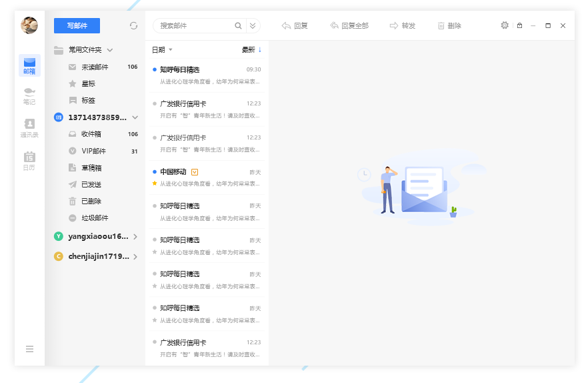
Task: Expand the yangxiaoou16 account chevron
Action: pyautogui.click(x=135, y=237)
